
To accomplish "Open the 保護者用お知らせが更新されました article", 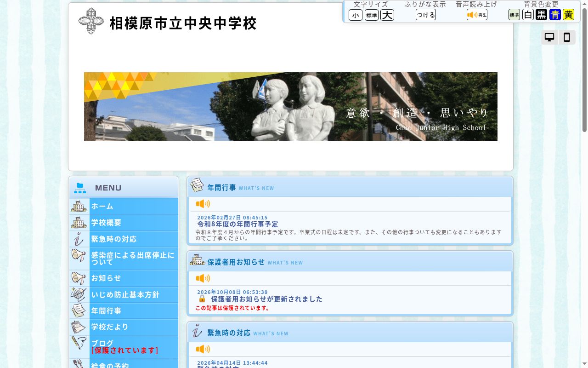I will 267,299.
